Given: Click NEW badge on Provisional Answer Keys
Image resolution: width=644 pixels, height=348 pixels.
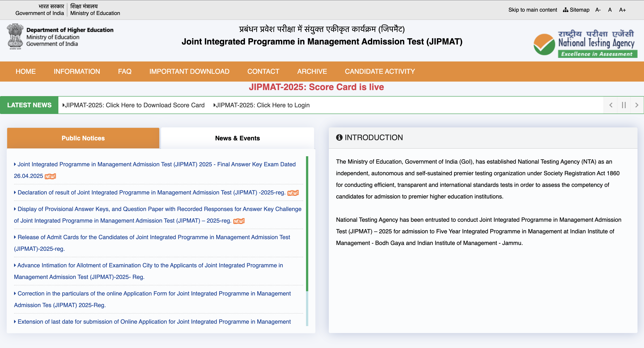Looking at the screenshot, I should click(x=239, y=221).
